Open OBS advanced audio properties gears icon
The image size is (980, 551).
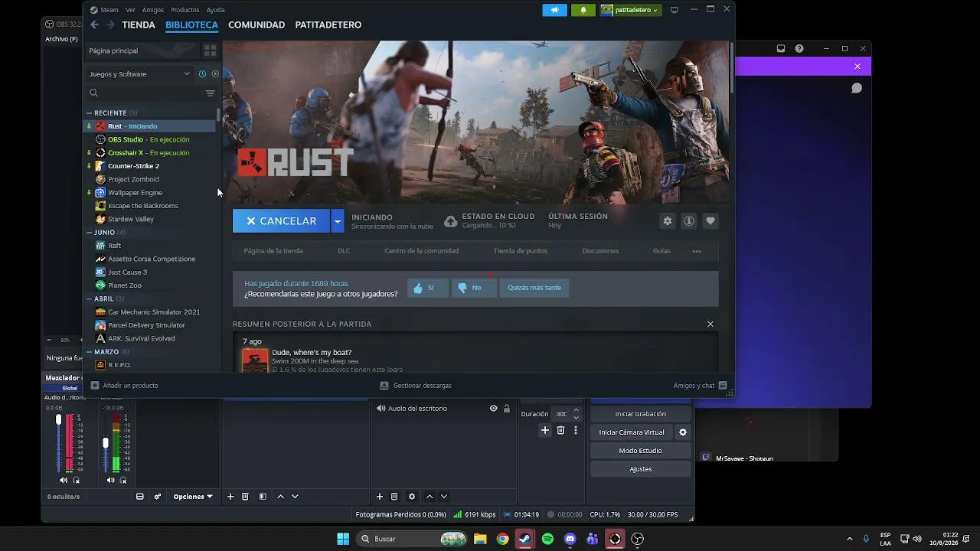tap(158, 497)
